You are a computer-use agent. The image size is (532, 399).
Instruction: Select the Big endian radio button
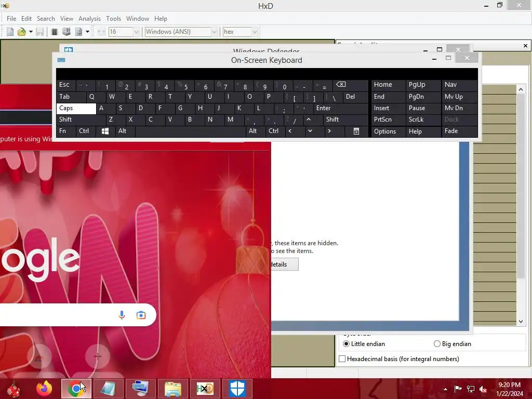point(437,344)
